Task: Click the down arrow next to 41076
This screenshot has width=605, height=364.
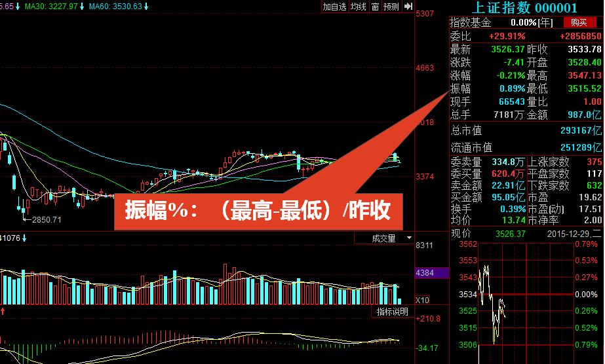Action: coord(24,238)
